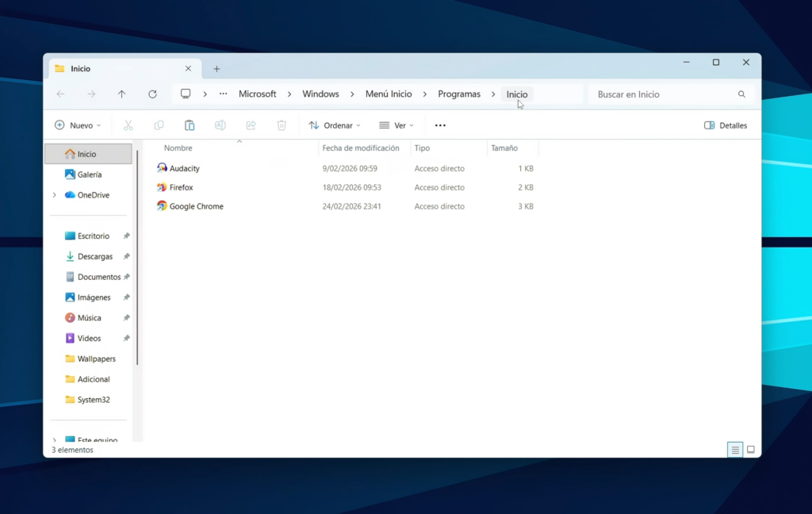Expand the Ordenar dropdown
The image size is (812, 514).
click(x=335, y=125)
